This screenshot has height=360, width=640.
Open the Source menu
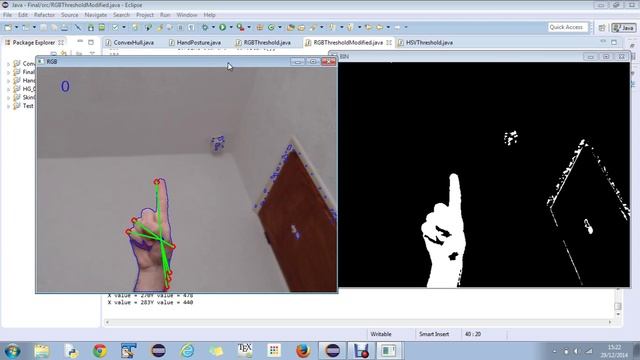point(69,15)
